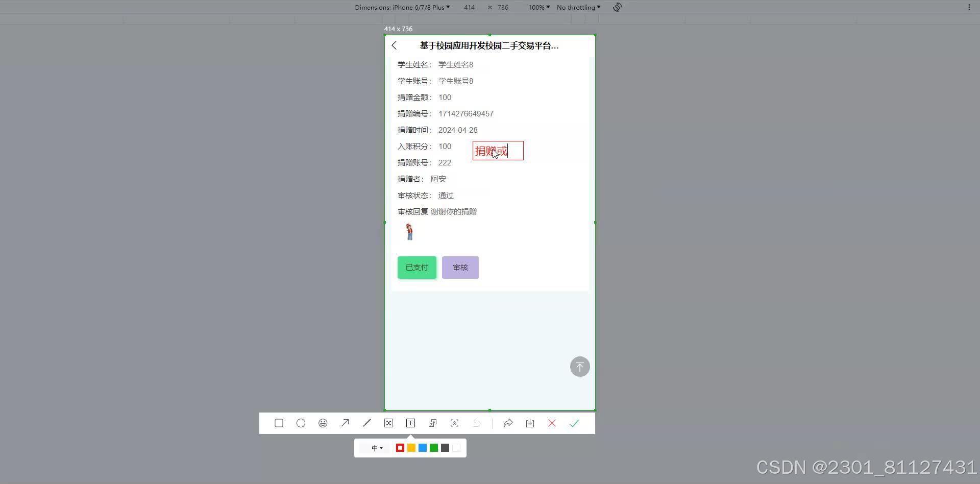The width and height of the screenshot is (980, 484).
Task: Click the page title in header
Action: point(489,45)
